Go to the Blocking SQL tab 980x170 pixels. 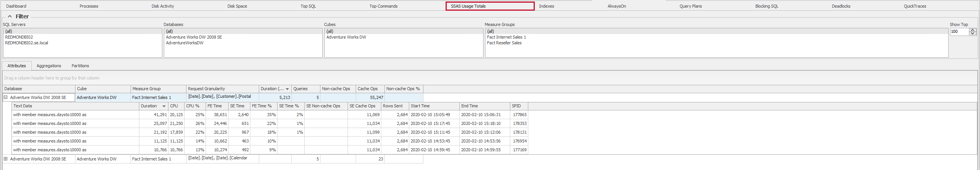pyautogui.click(x=766, y=6)
